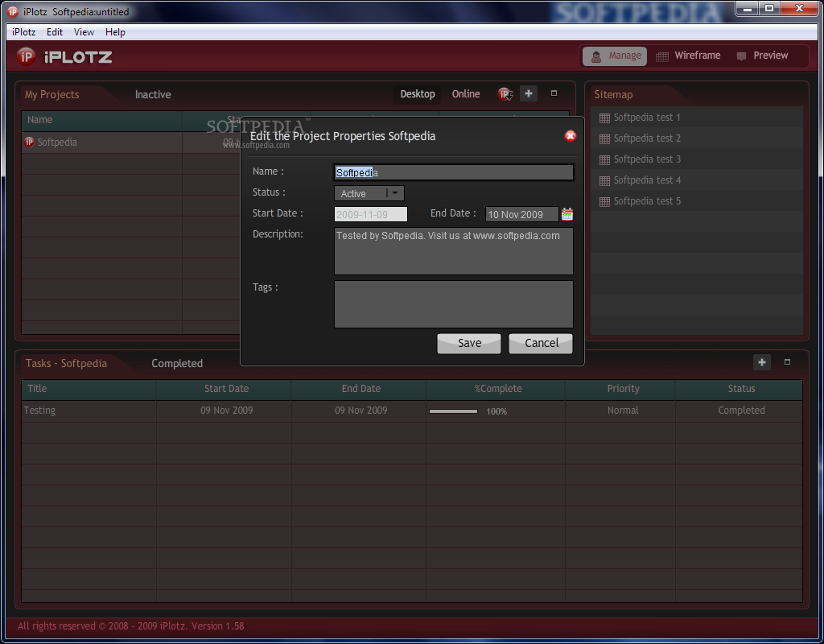824x644 pixels.
Task: Switch to Online projects
Action: 466,94
